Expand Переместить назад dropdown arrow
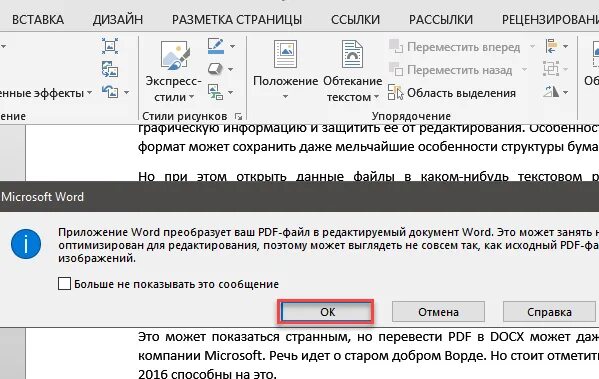The height and width of the screenshot is (379, 599). point(524,70)
